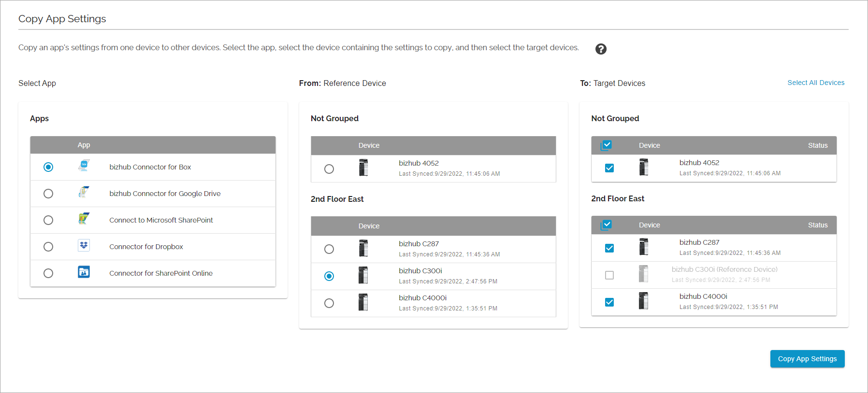Click the bizhub Connector for Box app icon
This screenshot has width=868, height=393.
coord(84,166)
